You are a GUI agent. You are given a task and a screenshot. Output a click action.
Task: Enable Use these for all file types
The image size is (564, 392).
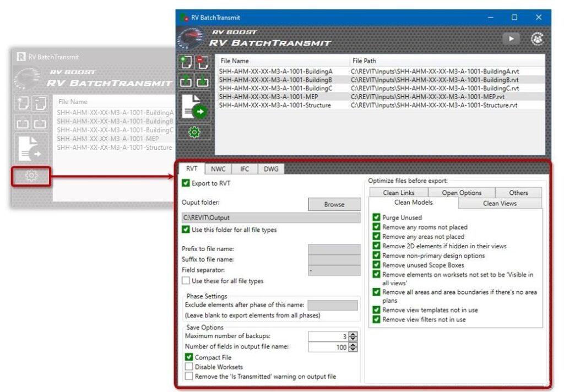click(x=186, y=281)
